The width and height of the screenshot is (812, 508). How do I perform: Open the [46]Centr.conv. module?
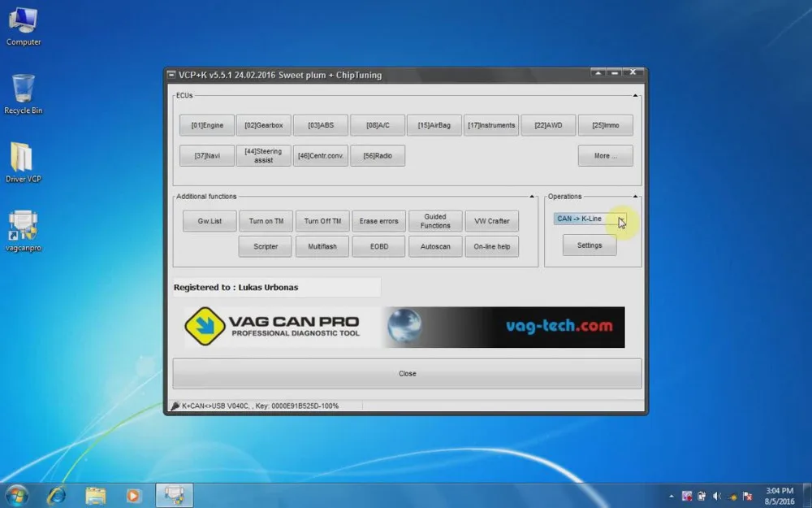[321, 155]
